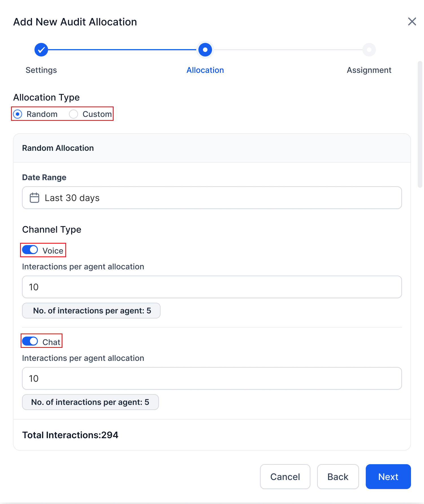Select the Random allocation type radio
Image resolution: width=424 pixels, height=504 pixels.
click(x=18, y=114)
